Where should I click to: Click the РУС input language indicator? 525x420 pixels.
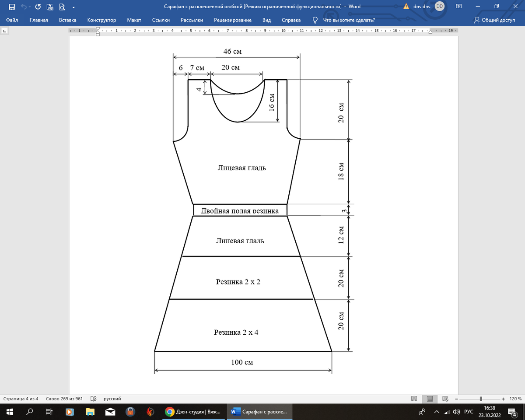(469, 412)
